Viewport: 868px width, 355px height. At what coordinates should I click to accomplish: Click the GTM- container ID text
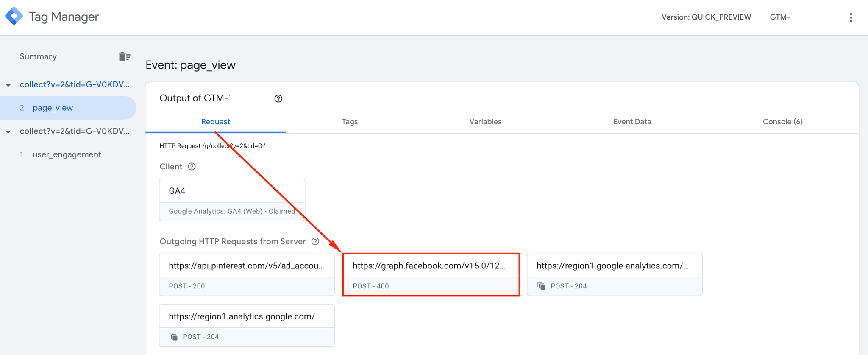[780, 17]
